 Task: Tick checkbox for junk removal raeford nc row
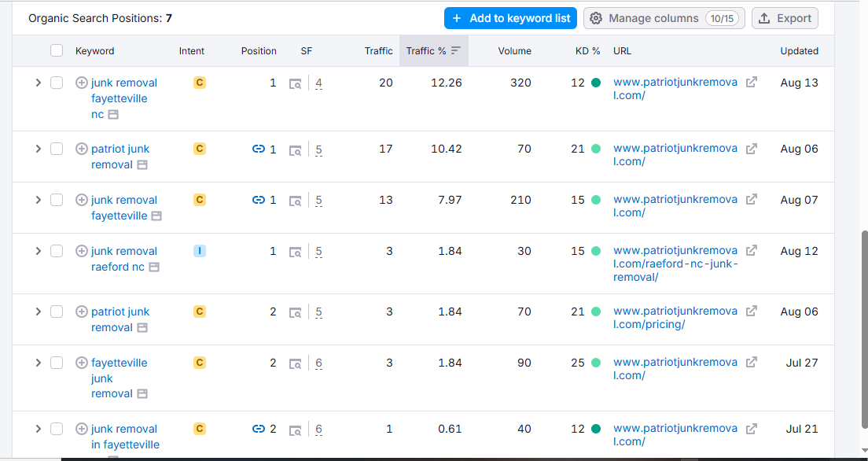click(x=57, y=251)
